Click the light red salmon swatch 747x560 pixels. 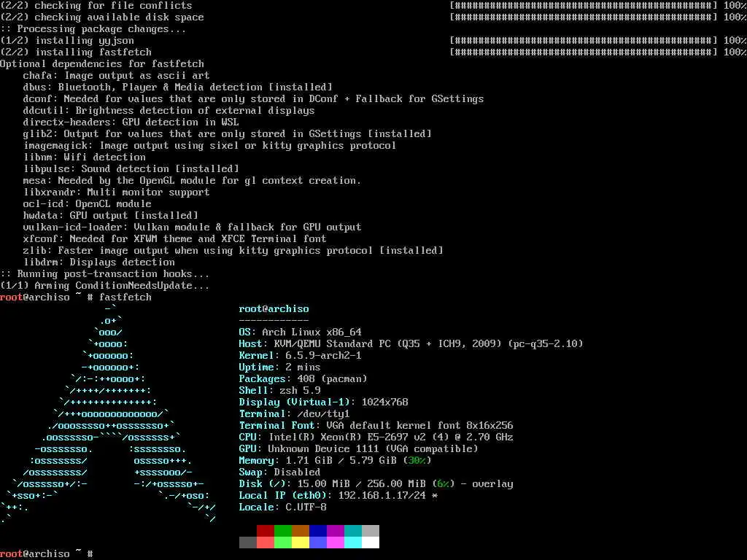[x=266, y=542]
